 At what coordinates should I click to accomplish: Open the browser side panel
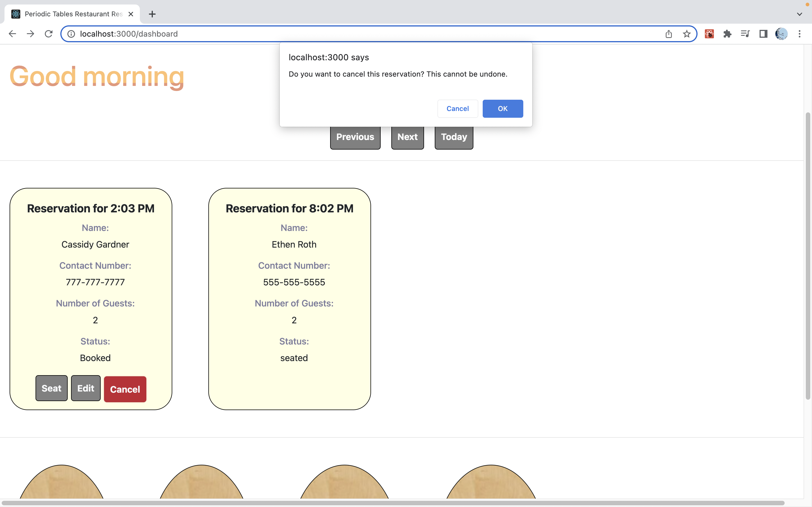(x=763, y=34)
